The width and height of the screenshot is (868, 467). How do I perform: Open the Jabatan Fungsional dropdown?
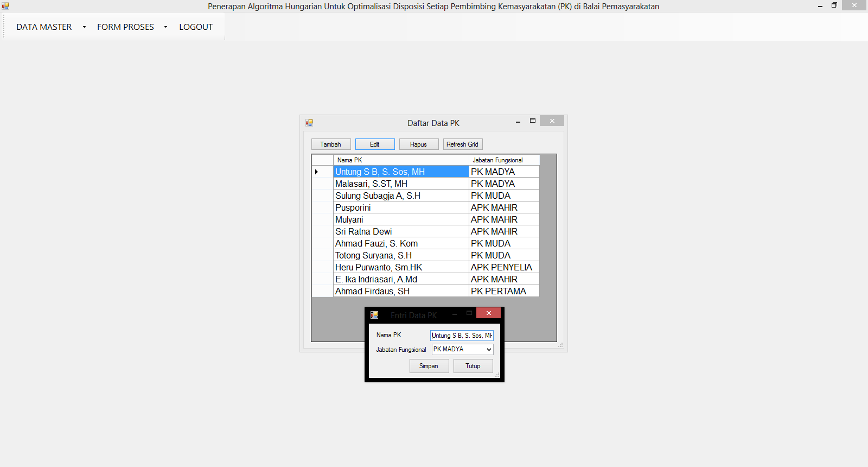click(x=489, y=350)
